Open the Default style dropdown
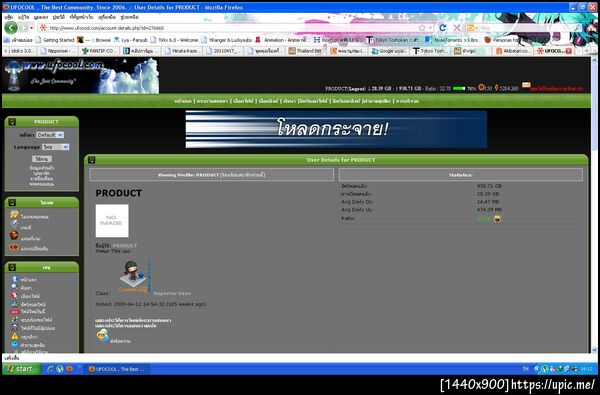 click(x=50, y=135)
